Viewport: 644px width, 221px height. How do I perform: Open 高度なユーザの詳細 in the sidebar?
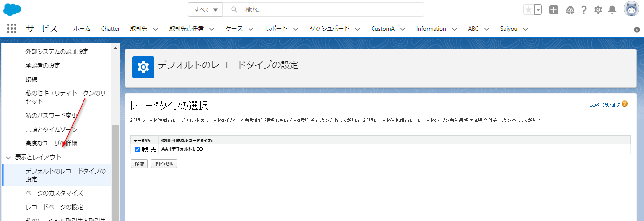(51, 143)
